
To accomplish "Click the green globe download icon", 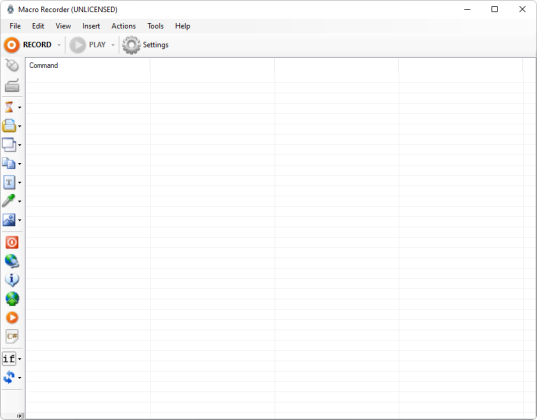I will point(12,299).
